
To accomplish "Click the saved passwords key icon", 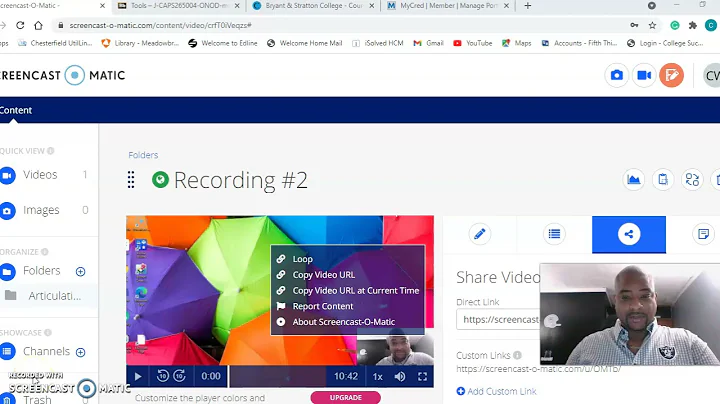I will point(634,25).
